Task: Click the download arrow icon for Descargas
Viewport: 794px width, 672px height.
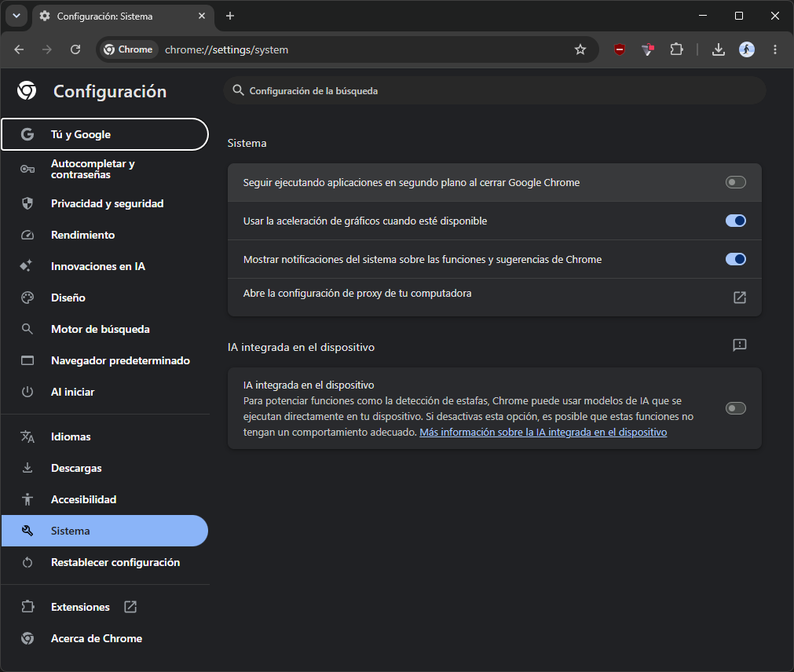Action: [x=27, y=468]
